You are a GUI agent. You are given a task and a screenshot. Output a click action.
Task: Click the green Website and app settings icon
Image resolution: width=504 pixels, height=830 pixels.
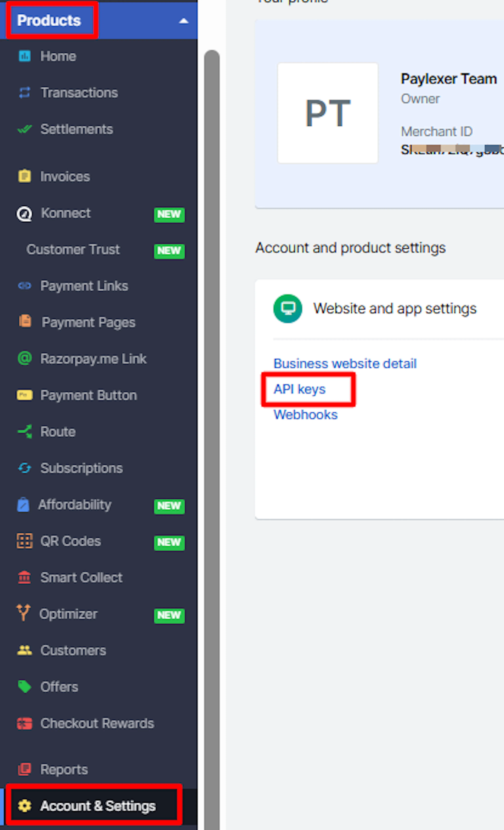coord(288,308)
